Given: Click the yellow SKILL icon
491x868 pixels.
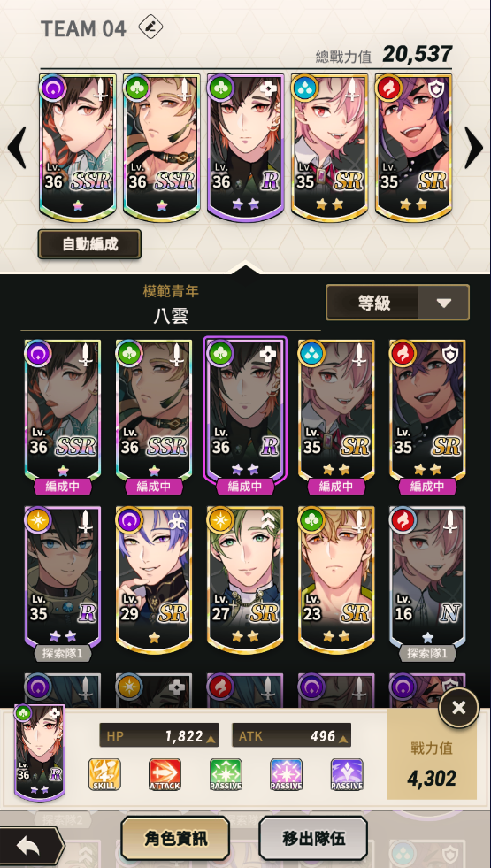Looking at the screenshot, I should click(104, 774).
